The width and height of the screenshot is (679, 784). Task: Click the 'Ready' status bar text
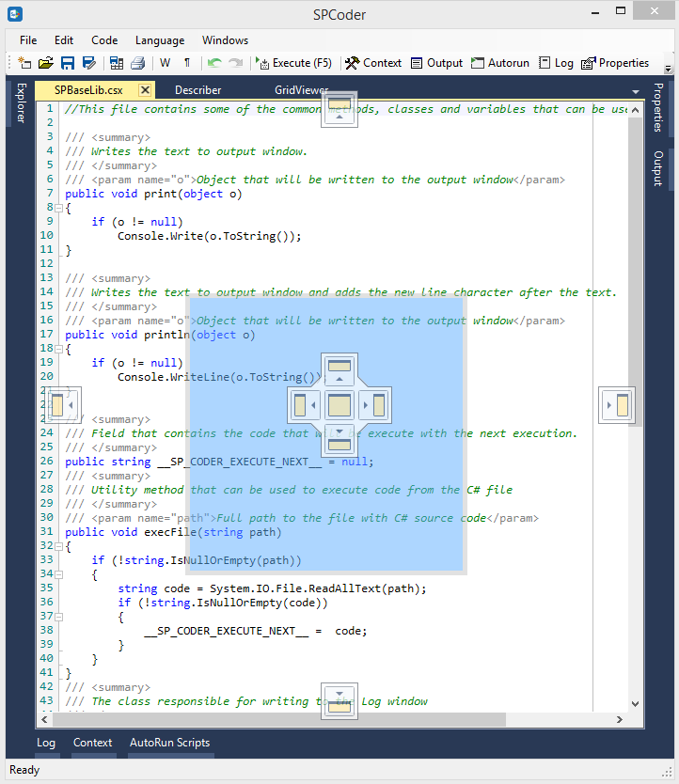[x=24, y=770]
